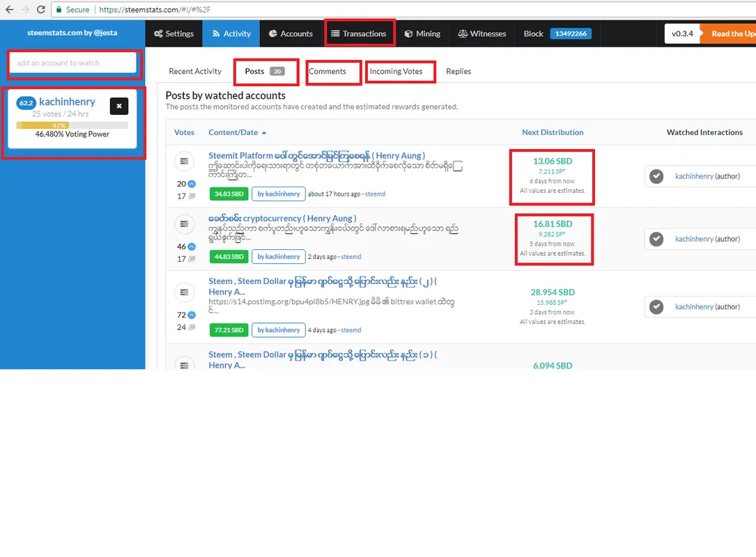Open steemd link for 4 days ago post

coord(351,330)
